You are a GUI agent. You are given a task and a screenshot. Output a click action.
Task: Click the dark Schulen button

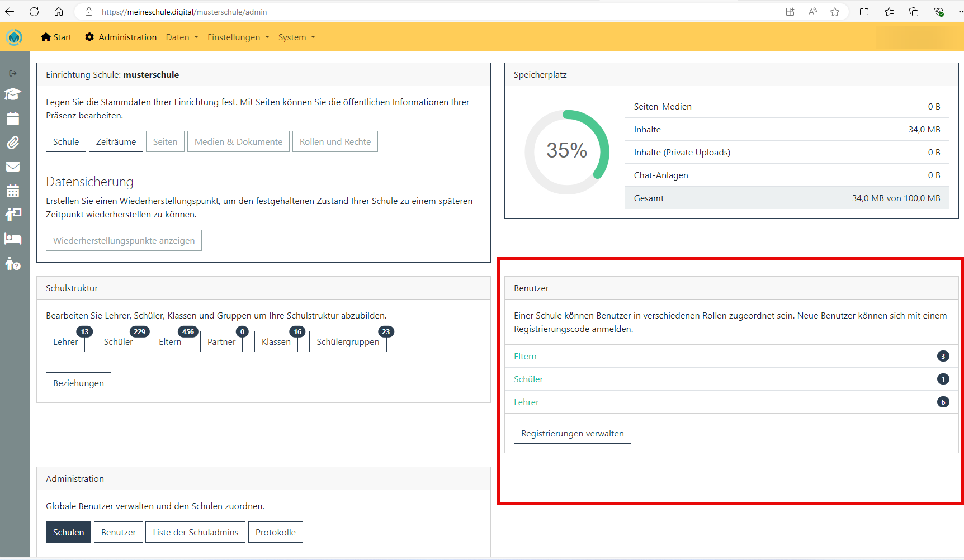click(x=68, y=532)
